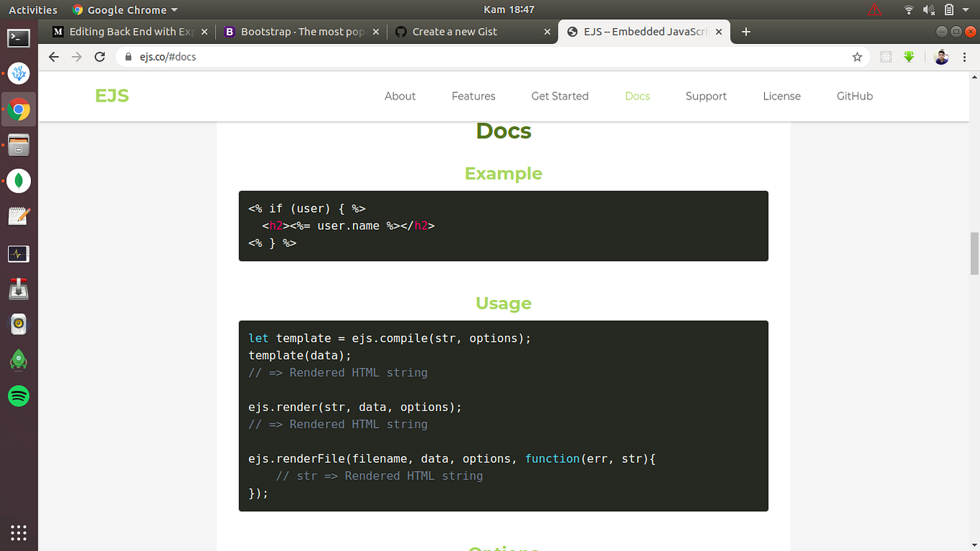The width and height of the screenshot is (980, 551).
Task: Click the green download manager extension icon
Action: [x=909, y=56]
